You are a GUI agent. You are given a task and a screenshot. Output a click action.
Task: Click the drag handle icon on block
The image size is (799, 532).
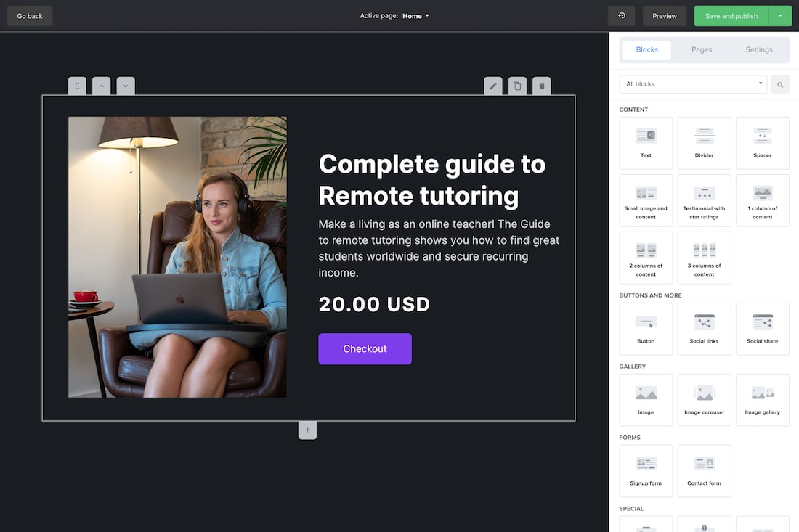tap(77, 86)
